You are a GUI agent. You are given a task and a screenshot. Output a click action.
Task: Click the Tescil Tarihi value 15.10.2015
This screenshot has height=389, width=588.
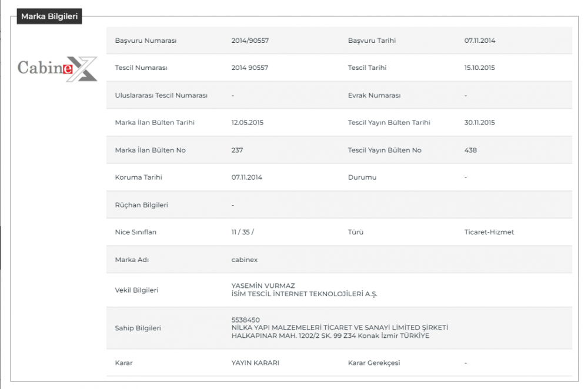point(479,68)
